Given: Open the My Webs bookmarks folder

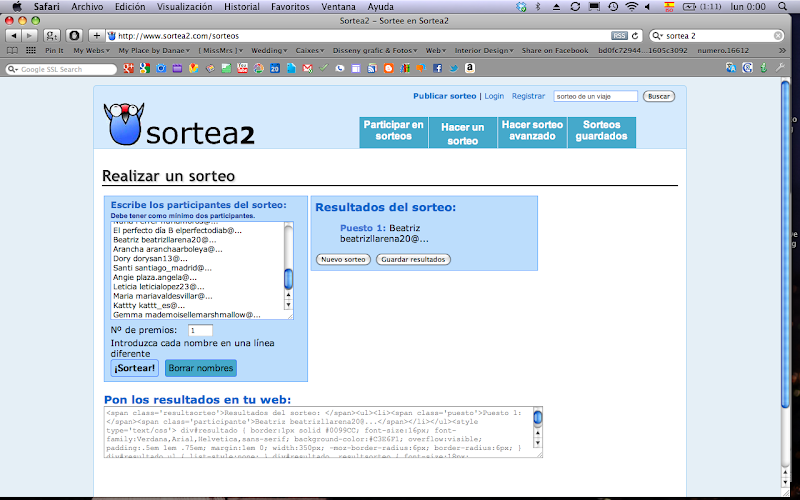Looking at the screenshot, I should 91,51.
